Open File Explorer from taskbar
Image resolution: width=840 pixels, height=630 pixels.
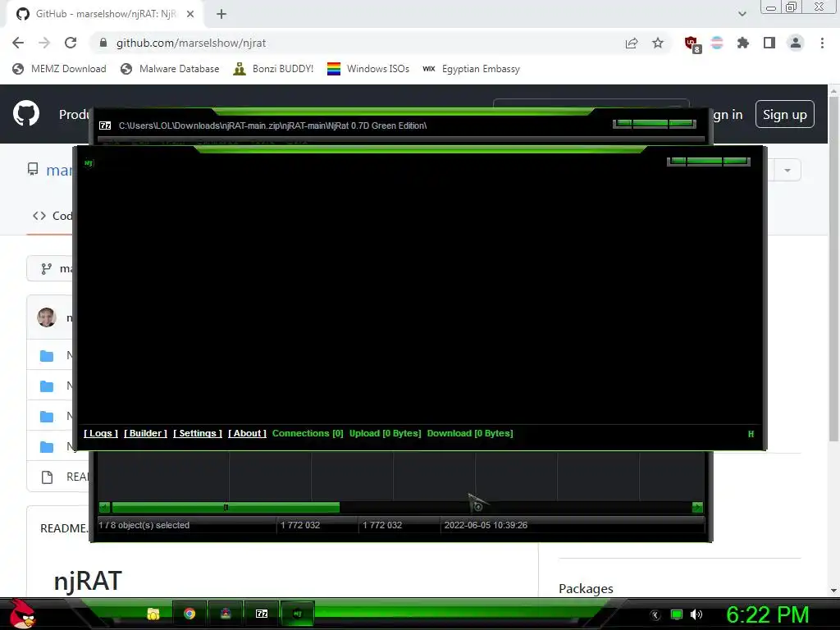(x=153, y=614)
